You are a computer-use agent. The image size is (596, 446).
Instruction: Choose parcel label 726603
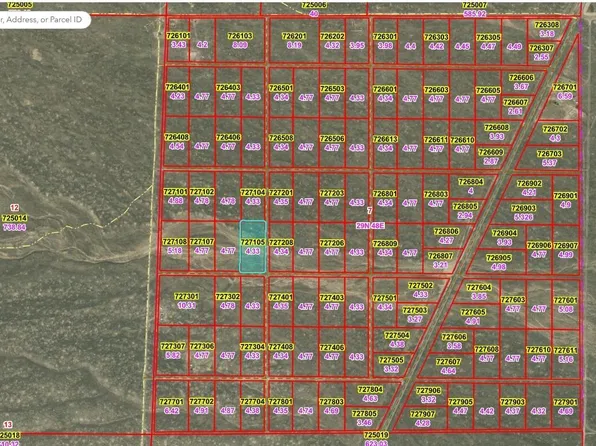pos(436,90)
